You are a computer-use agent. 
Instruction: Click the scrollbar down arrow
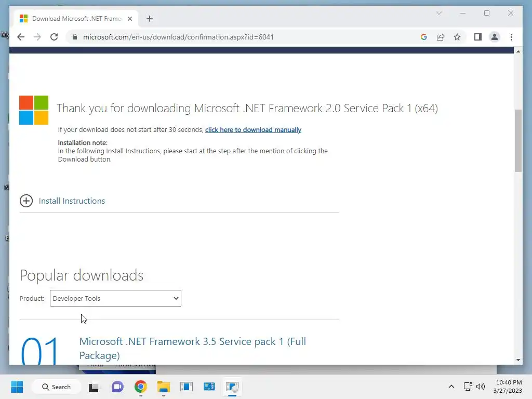[518, 360]
